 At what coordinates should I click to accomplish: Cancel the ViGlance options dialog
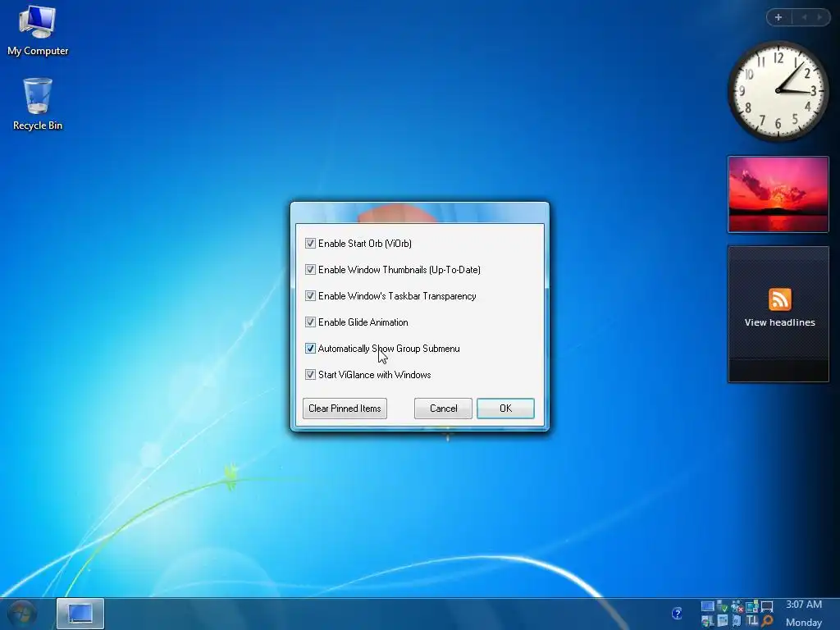point(443,409)
